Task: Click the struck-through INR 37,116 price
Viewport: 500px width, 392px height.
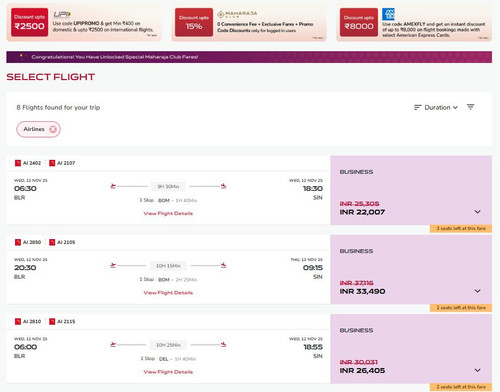Action: pos(356,283)
